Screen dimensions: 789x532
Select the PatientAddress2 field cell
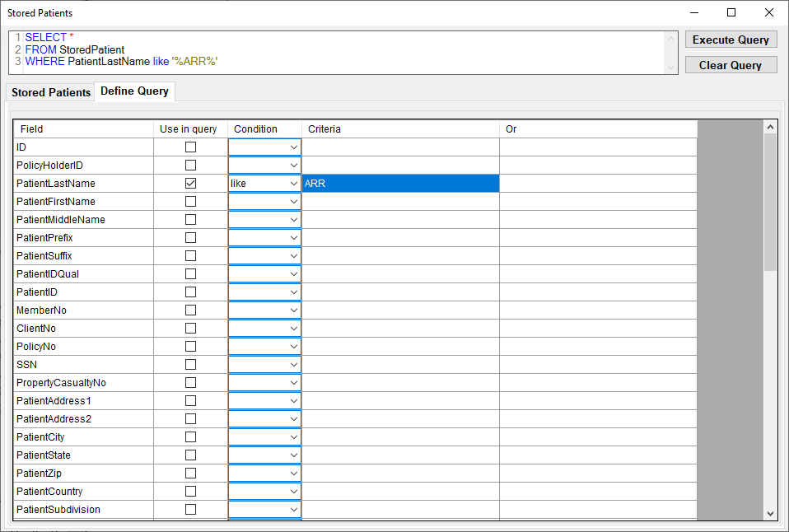tap(83, 418)
